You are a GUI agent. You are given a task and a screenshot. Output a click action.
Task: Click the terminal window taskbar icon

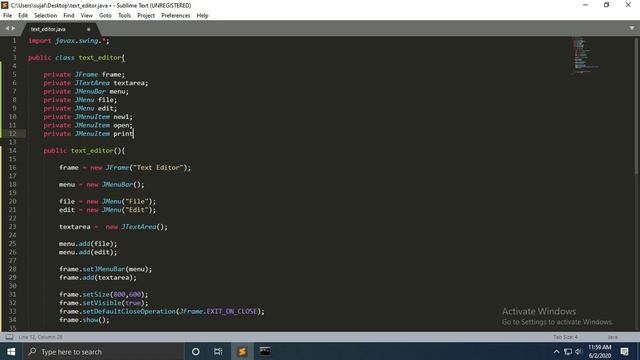(265, 351)
